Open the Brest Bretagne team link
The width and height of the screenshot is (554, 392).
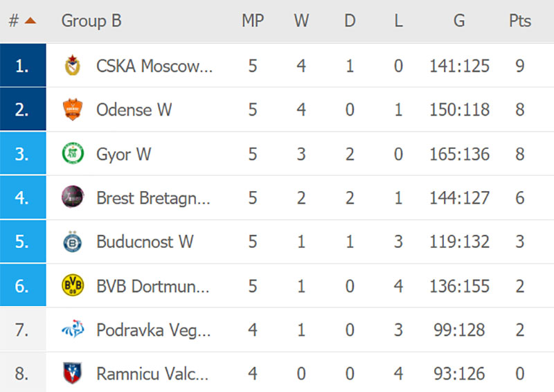point(153,198)
